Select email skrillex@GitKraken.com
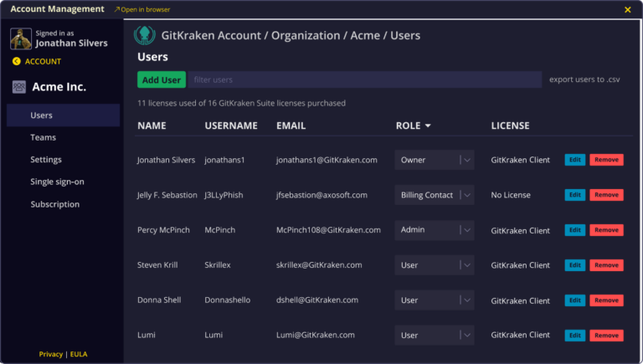643x364 pixels. click(319, 264)
